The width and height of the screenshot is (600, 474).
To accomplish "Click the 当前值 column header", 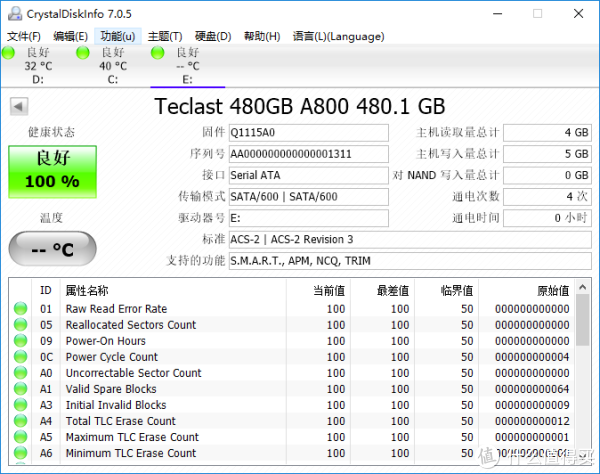I will coord(318,290).
